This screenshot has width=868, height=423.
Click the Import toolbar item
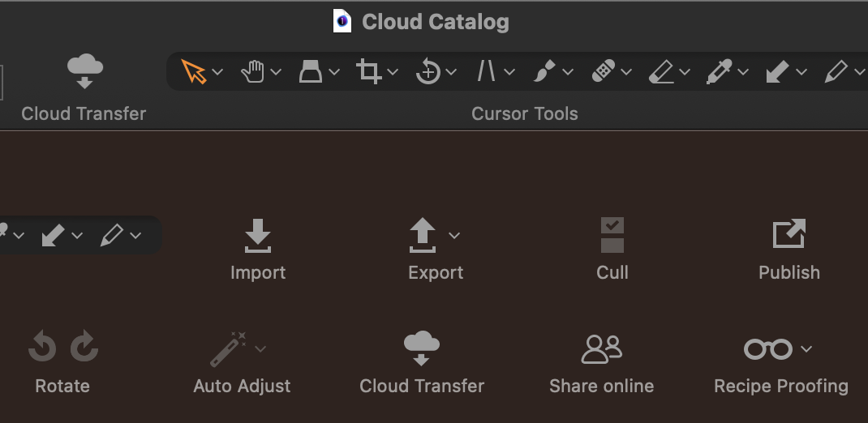[x=258, y=250]
